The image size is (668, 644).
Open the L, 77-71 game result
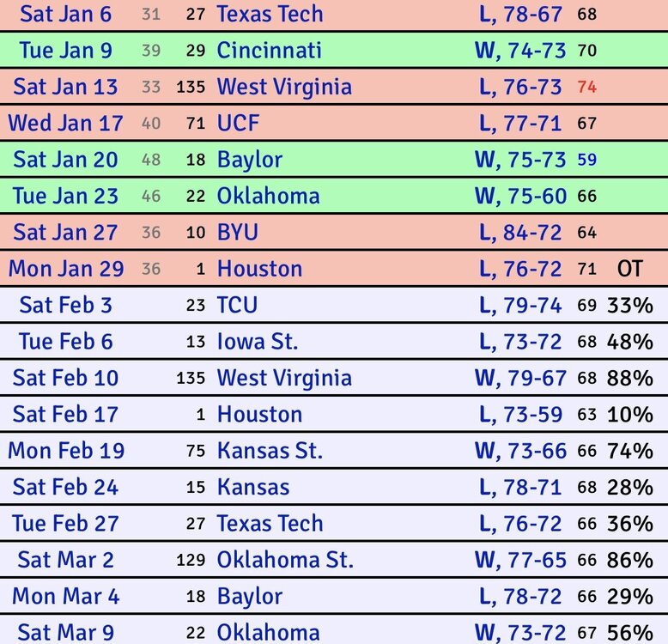click(520, 124)
